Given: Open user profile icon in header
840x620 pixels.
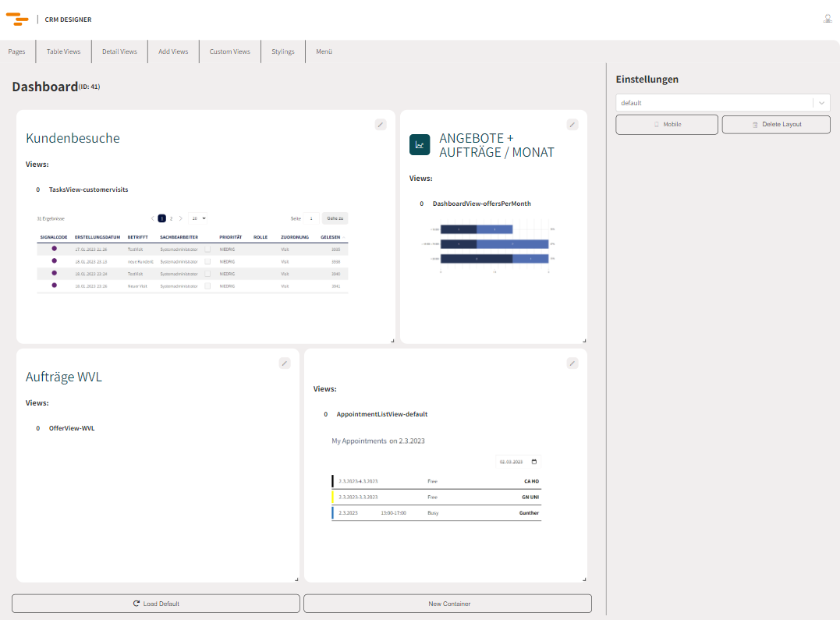Looking at the screenshot, I should (x=828, y=19).
